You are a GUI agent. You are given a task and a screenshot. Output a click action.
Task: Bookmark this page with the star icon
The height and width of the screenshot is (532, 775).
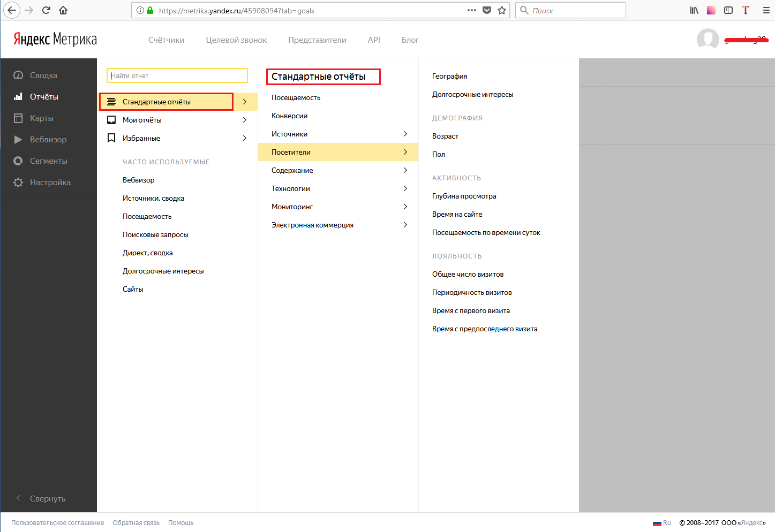coord(502,10)
